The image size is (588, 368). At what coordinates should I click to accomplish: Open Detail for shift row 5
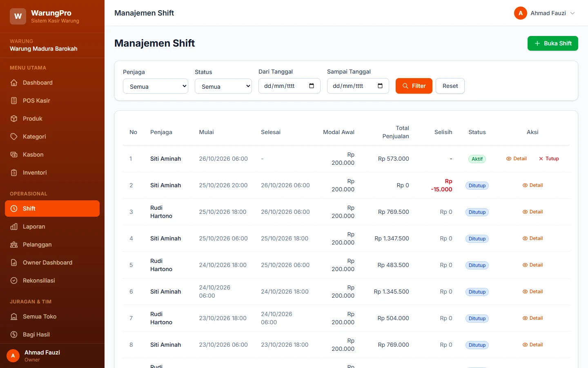pyautogui.click(x=532, y=265)
